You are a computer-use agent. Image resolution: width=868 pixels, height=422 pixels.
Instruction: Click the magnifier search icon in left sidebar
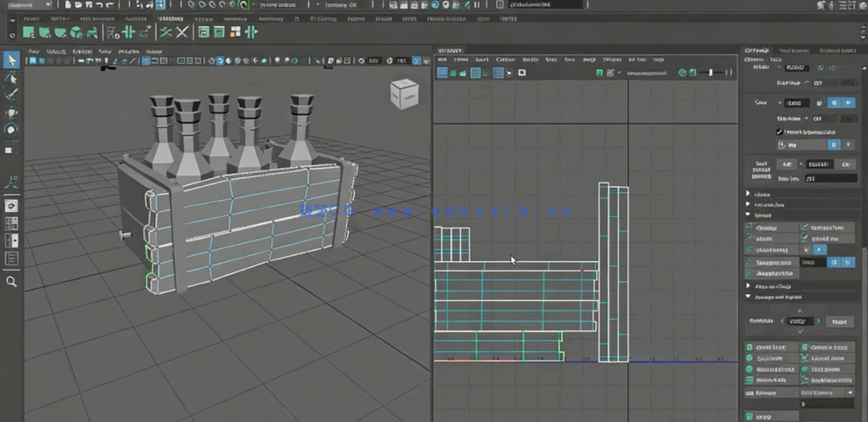click(x=11, y=281)
